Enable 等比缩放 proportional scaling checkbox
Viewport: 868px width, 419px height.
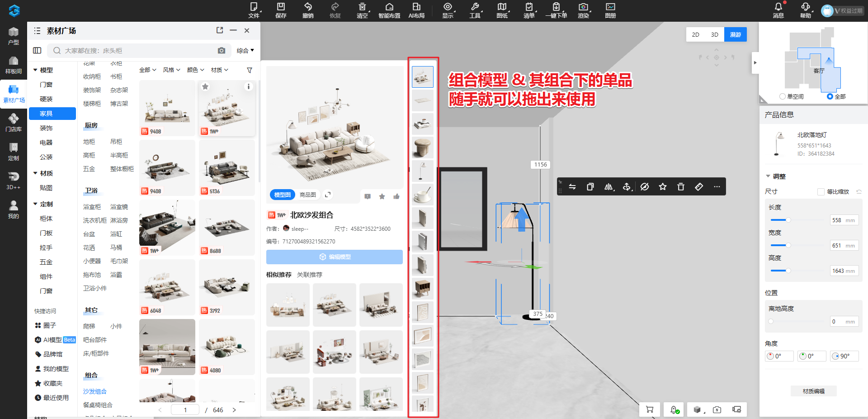point(821,192)
